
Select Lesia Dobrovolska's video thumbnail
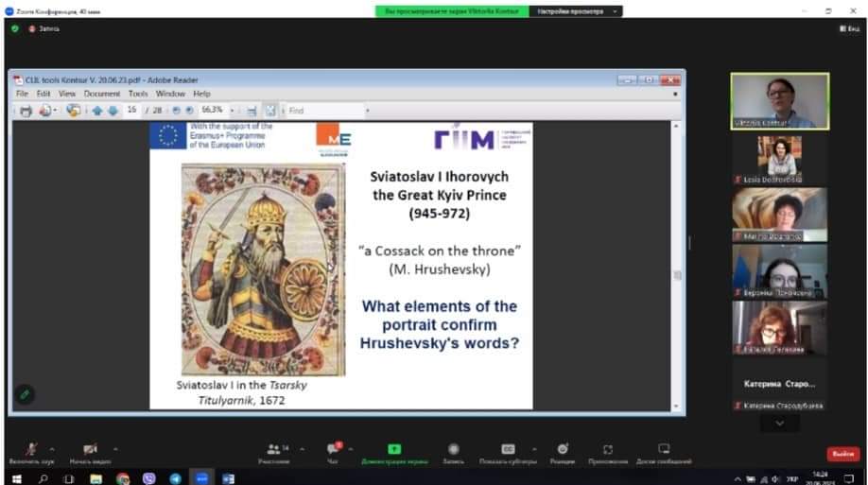click(780, 160)
